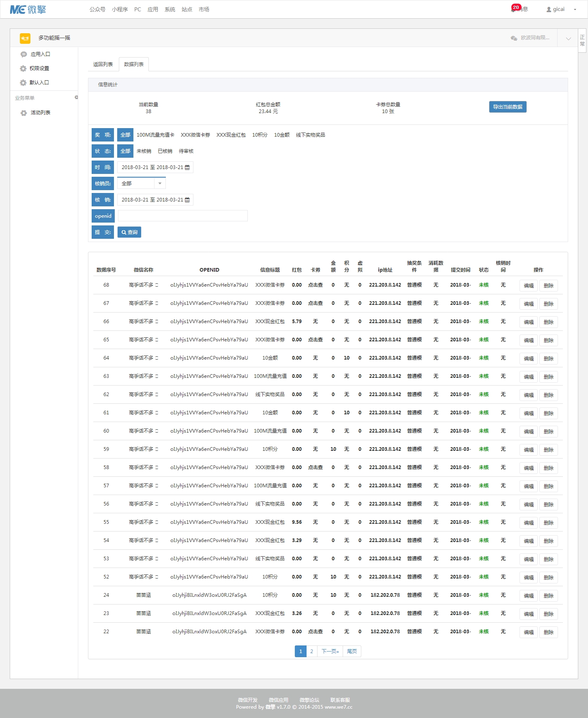Click calendar icon in 核销 date range
Image resolution: width=588 pixels, height=718 pixels.
pyautogui.click(x=187, y=200)
